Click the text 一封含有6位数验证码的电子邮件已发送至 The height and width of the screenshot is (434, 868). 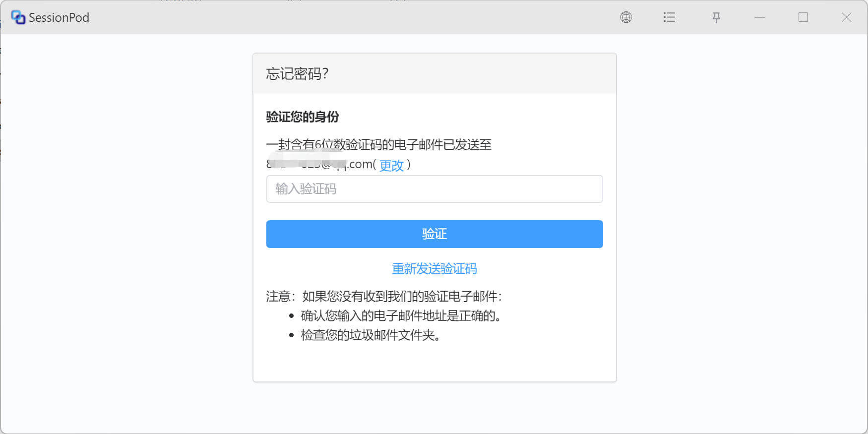pyautogui.click(x=379, y=145)
